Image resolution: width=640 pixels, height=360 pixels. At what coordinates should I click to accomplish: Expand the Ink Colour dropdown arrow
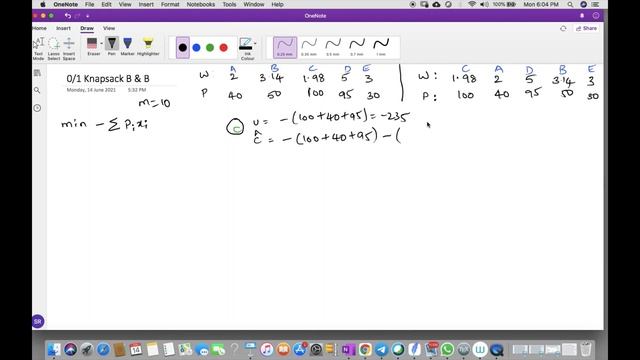pyautogui.click(x=255, y=43)
